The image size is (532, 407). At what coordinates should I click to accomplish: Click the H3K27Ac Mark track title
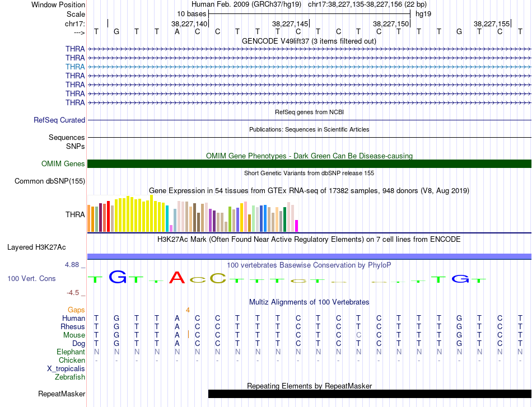click(309, 240)
